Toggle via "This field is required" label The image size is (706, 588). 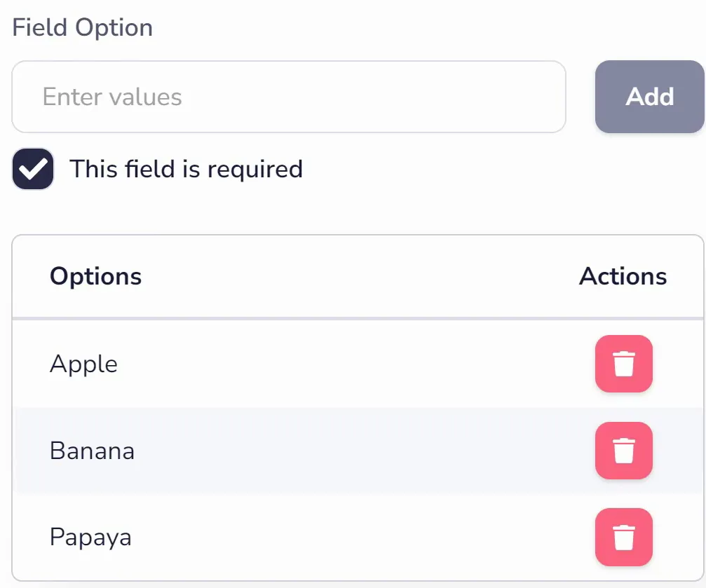(186, 170)
